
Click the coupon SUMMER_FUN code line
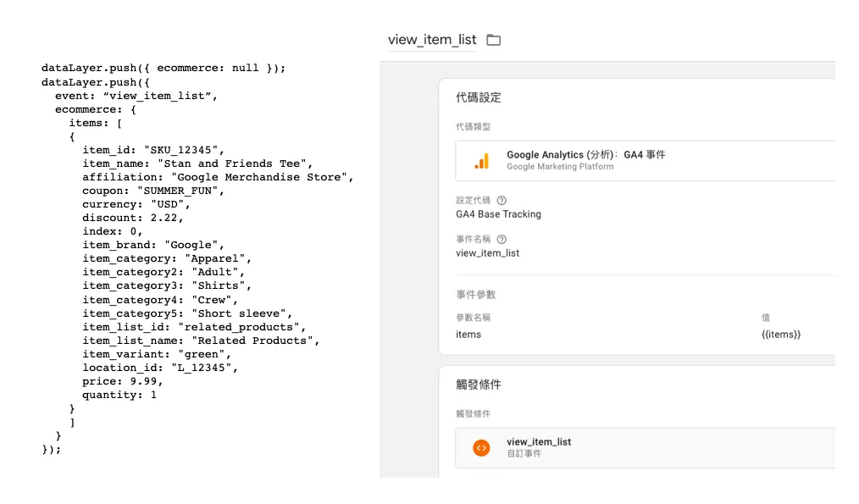point(153,191)
